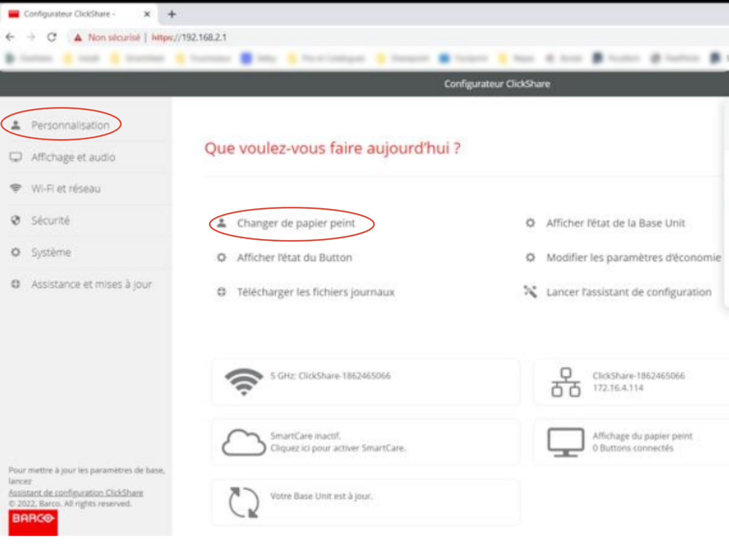Click the shield icon beside Sécurité

pos(15,220)
